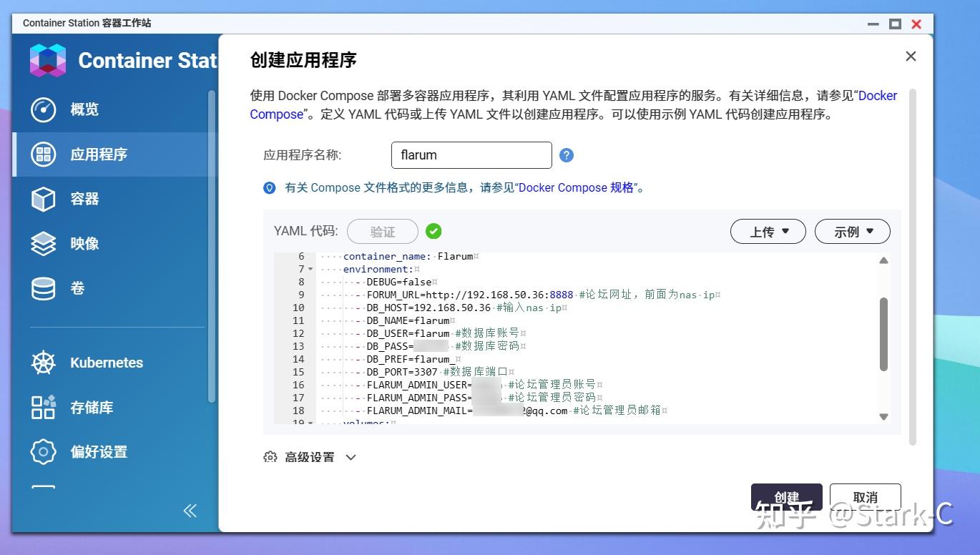Screen dimensions: 980x555
Task: Click the 创建 button
Action: click(x=786, y=497)
